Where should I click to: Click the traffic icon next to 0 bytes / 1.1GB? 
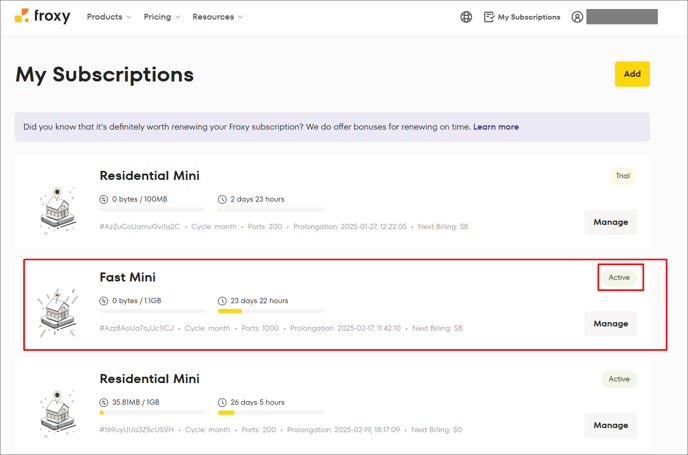pyautogui.click(x=104, y=301)
